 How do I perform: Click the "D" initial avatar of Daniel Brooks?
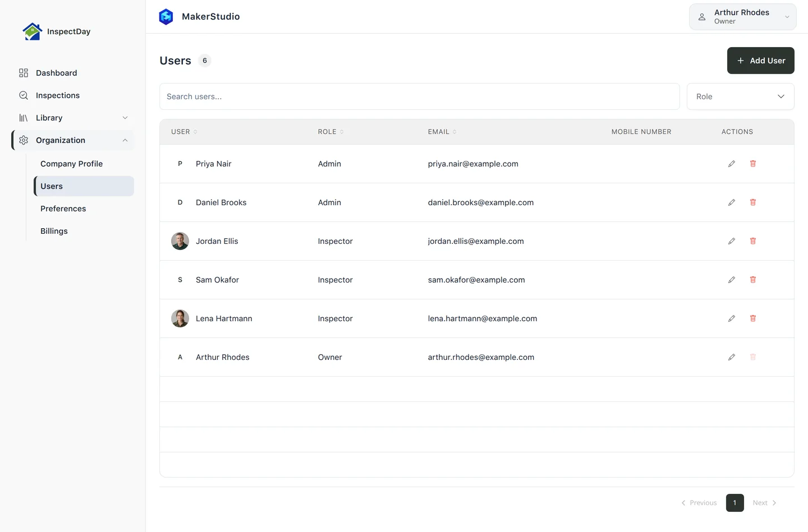pyautogui.click(x=180, y=202)
